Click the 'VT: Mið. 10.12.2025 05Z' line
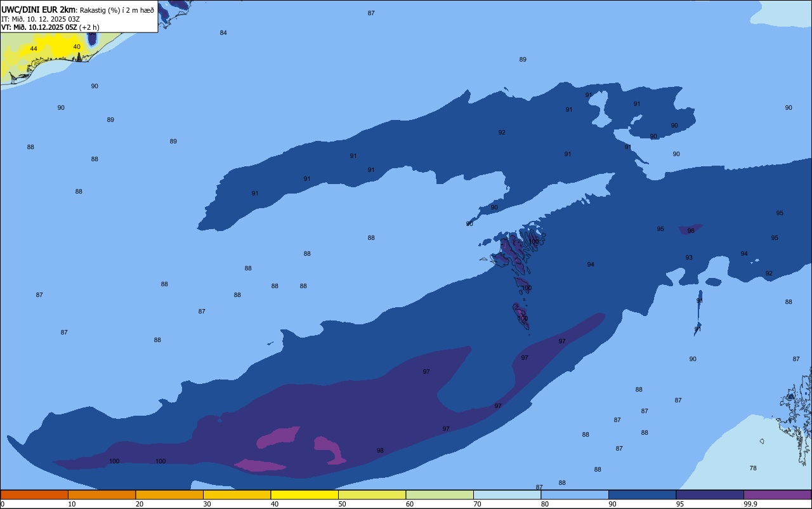 click(39, 27)
